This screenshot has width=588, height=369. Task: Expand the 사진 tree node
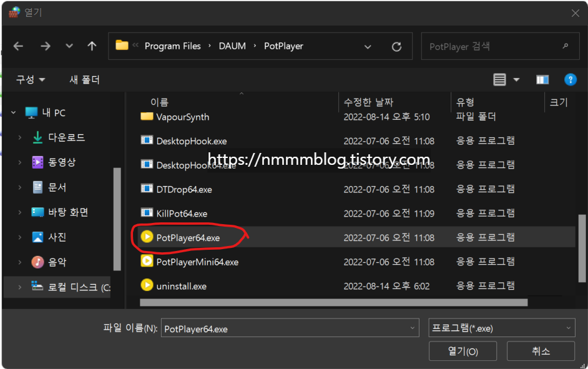coord(20,237)
